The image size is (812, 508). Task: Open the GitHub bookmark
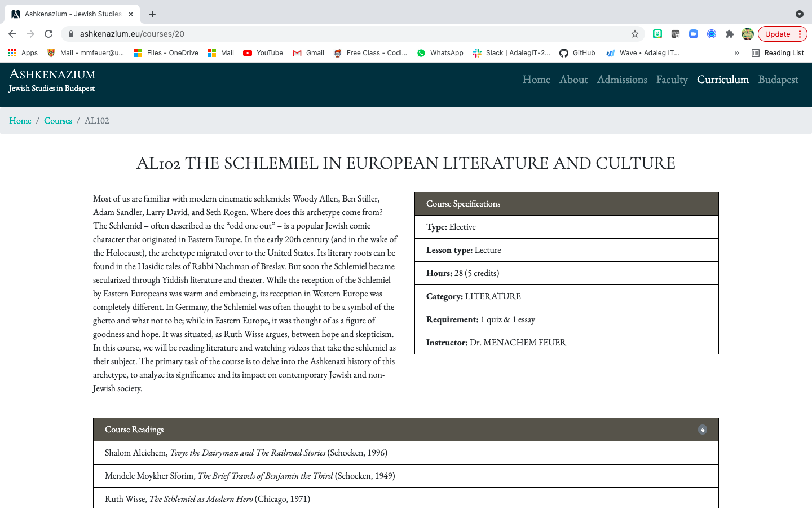pos(577,53)
